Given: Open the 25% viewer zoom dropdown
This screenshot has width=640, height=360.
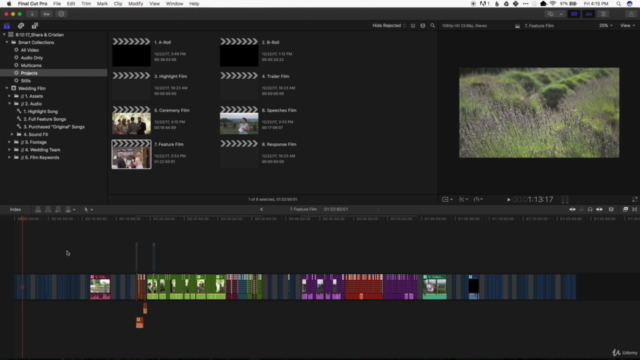Looking at the screenshot, I should tap(606, 26).
